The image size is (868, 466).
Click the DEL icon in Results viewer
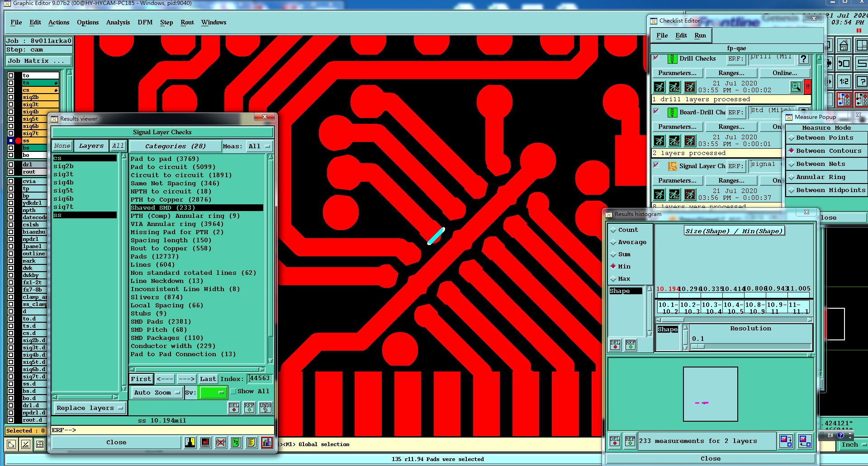[234, 408]
